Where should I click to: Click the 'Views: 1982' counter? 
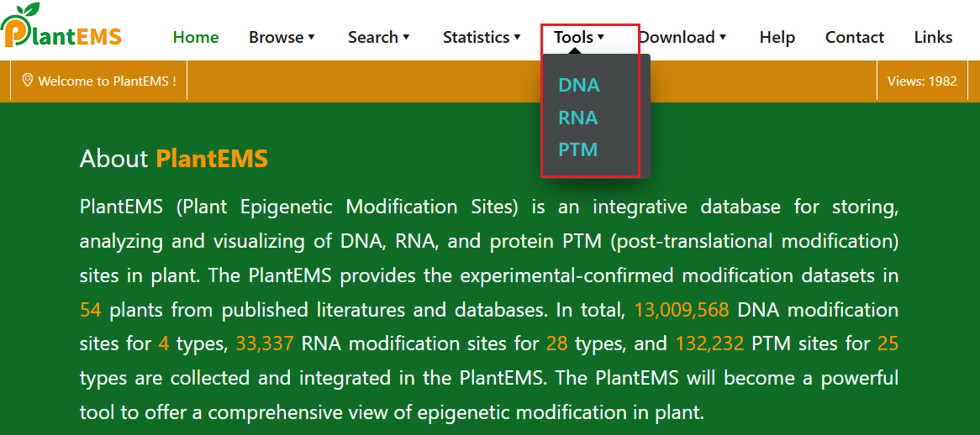pos(922,81)
